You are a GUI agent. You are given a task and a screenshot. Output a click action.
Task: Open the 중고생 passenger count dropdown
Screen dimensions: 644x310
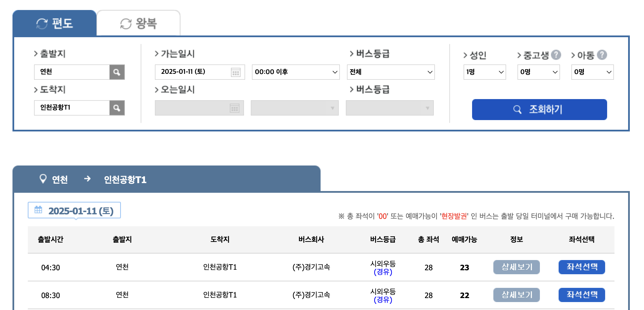538,72
